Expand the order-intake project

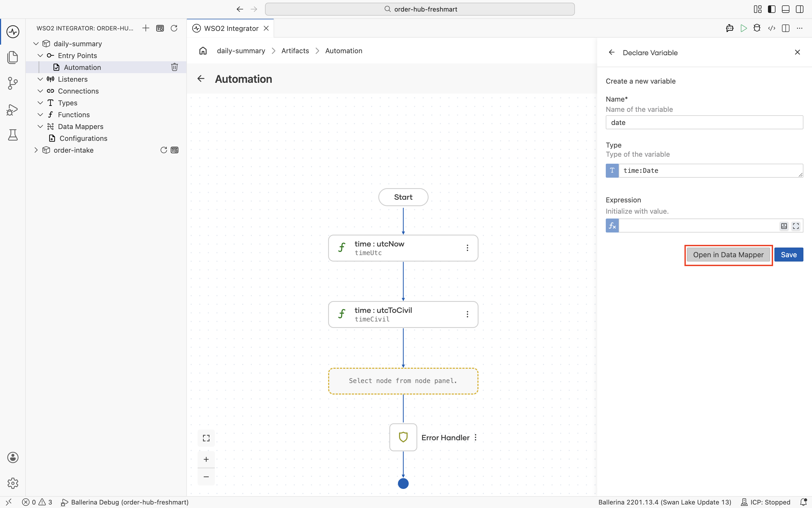pyautogui.click(x=36, y=150)
